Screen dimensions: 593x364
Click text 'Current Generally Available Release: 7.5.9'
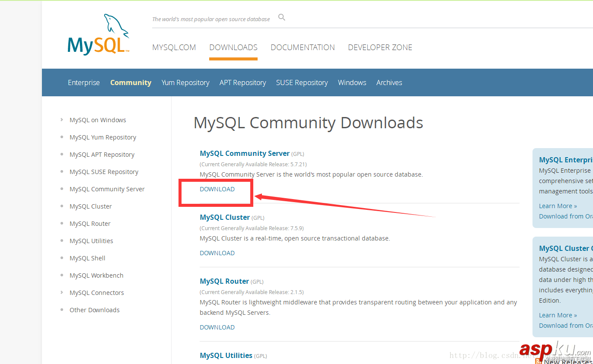(252, 228)
